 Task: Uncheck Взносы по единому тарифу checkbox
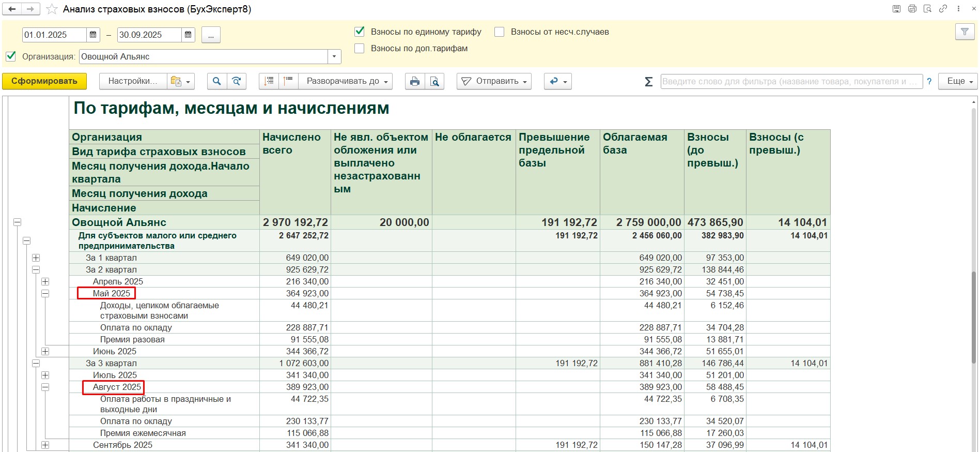(360, 32)
